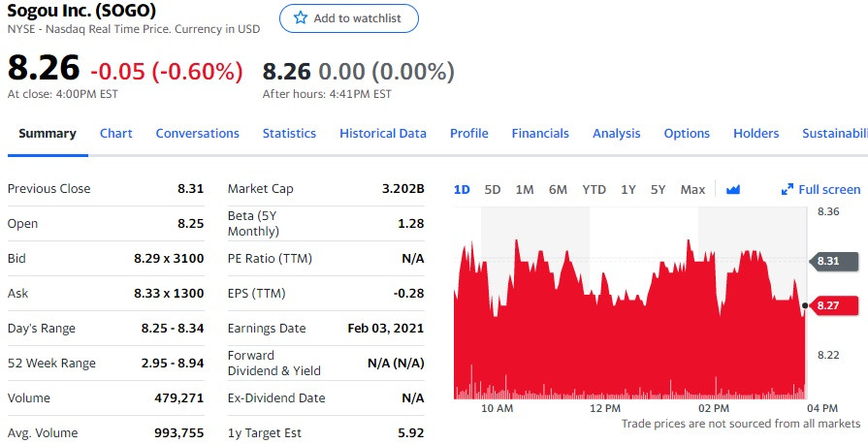This screenshot has height=444, width=868.
Task: Click the 1y Target Est value 5.92
Action: coord(411,433)
